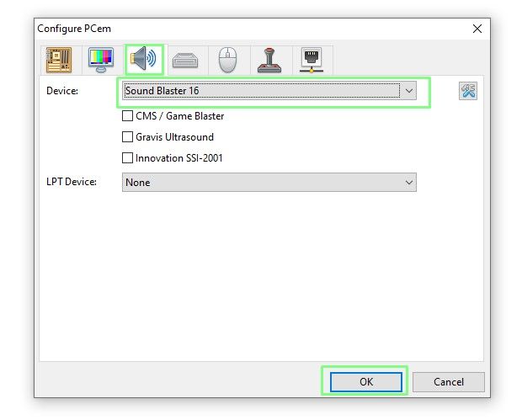
Task: Click the Configure PCem title text
Action: 74,29
